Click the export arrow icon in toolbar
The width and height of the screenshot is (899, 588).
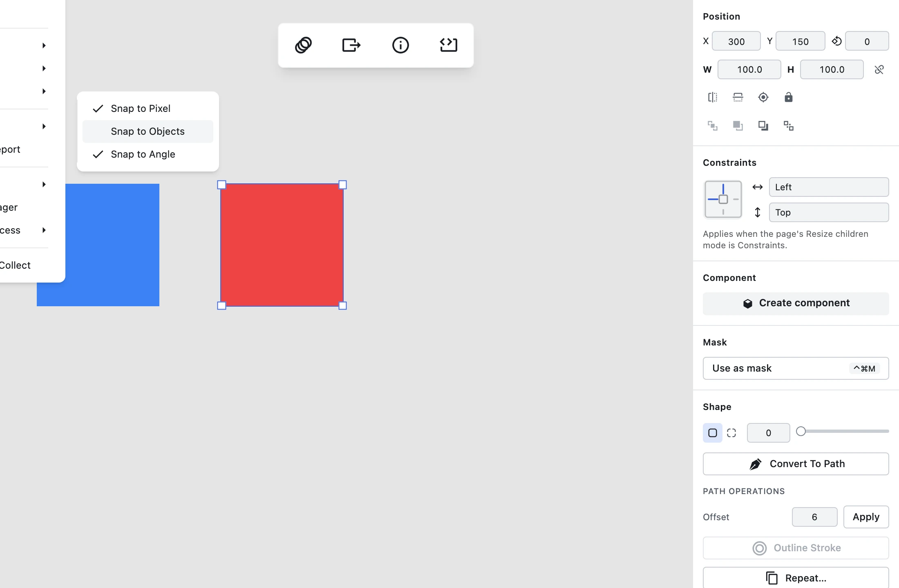pos(351,45)
